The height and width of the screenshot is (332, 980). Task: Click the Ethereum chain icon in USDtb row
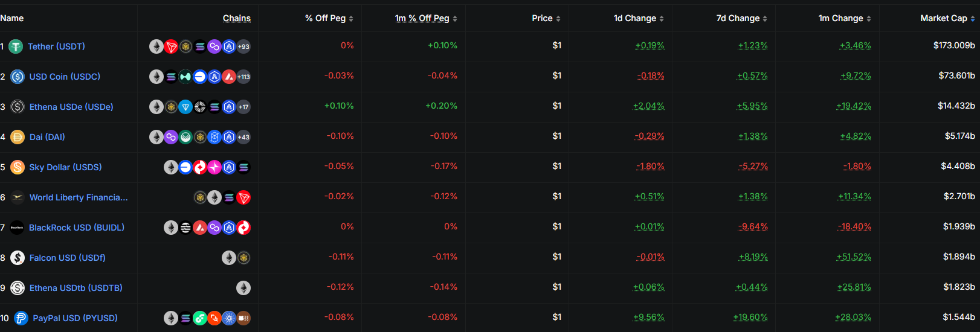(243, 288)
